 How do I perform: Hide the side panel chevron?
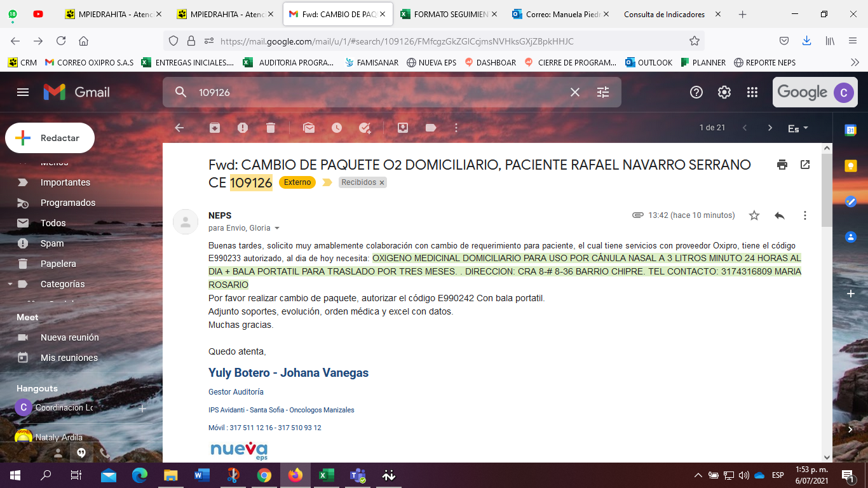pyautogui.click(x=850, y=430)
